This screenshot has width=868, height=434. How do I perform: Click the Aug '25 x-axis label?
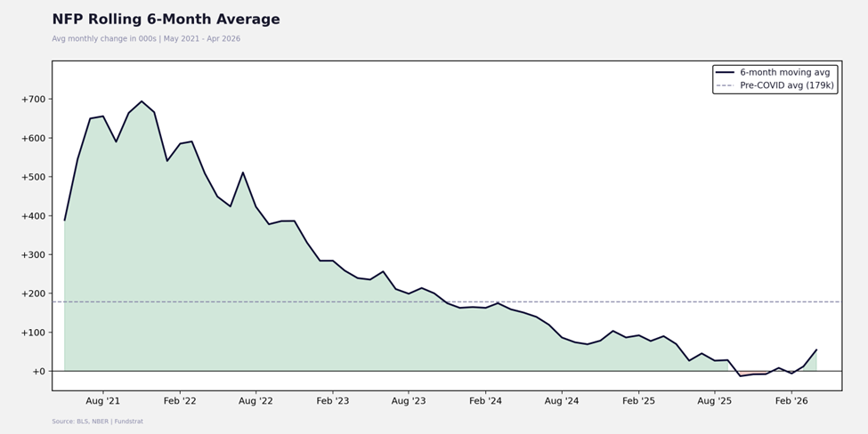coord(714,401)
